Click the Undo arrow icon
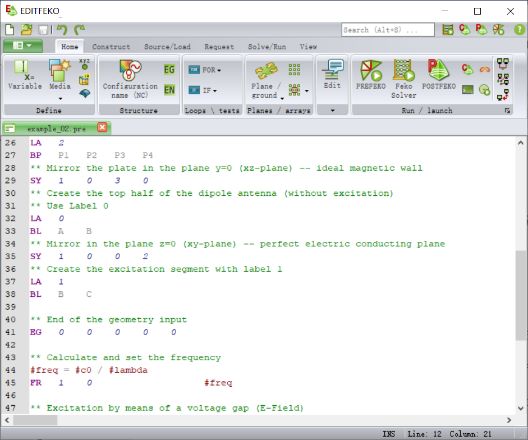The width and height of the screenshot is (528, 440). [62, 30]
